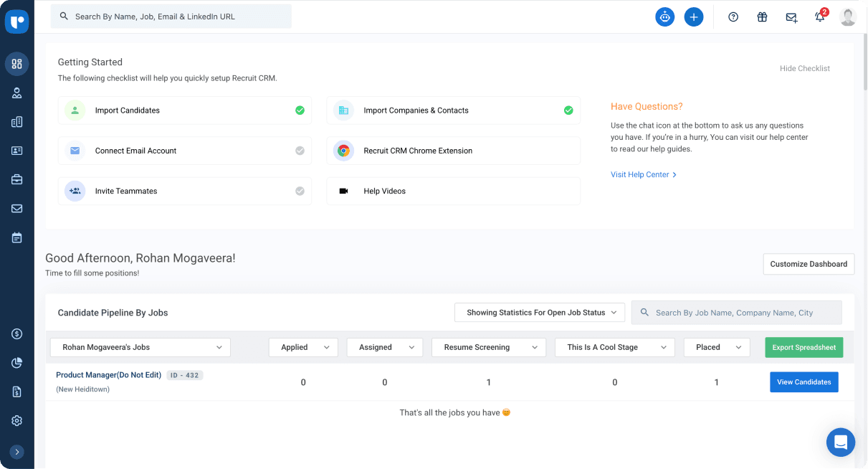Viewport: 868px width, 469px height.
Task: Click Connect Email Account checklist checkmark
Action: 300,151
